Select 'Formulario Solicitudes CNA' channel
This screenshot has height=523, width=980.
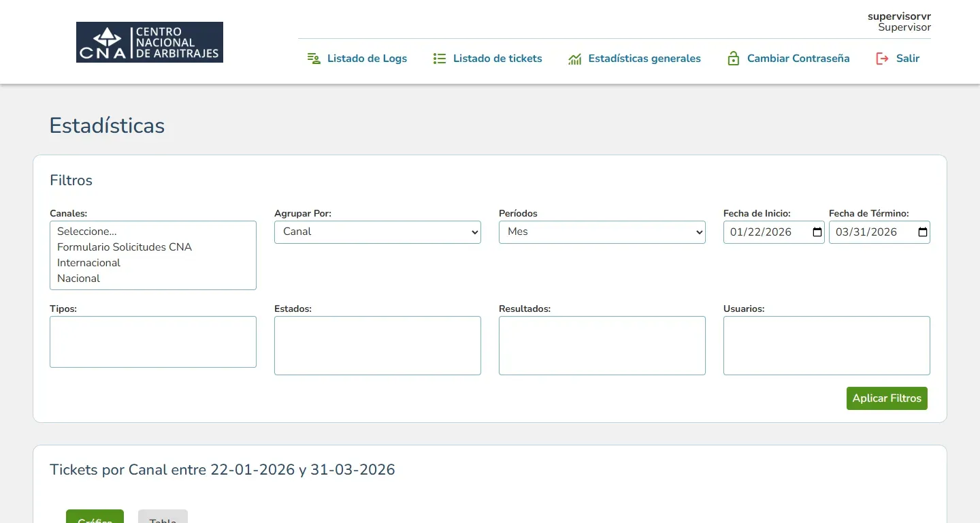click(153, 247)
